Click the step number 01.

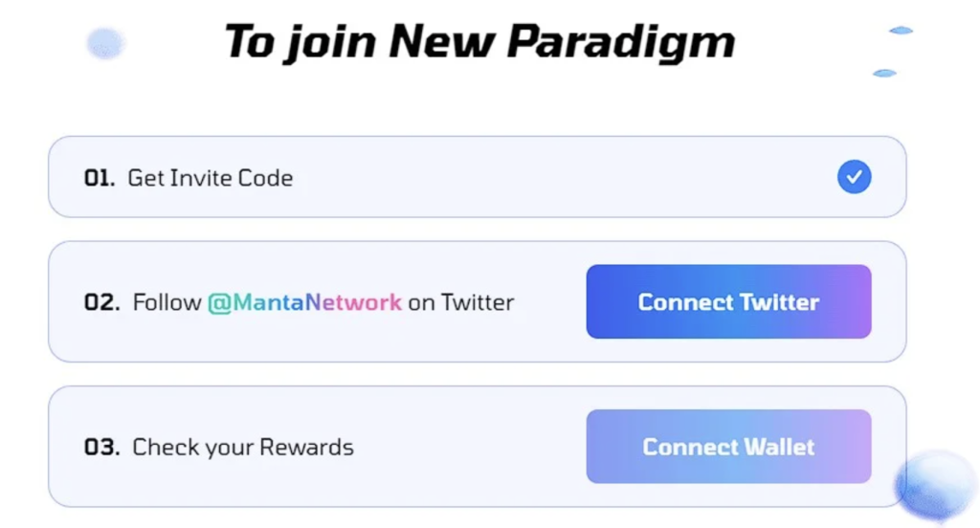coord(99,178)
